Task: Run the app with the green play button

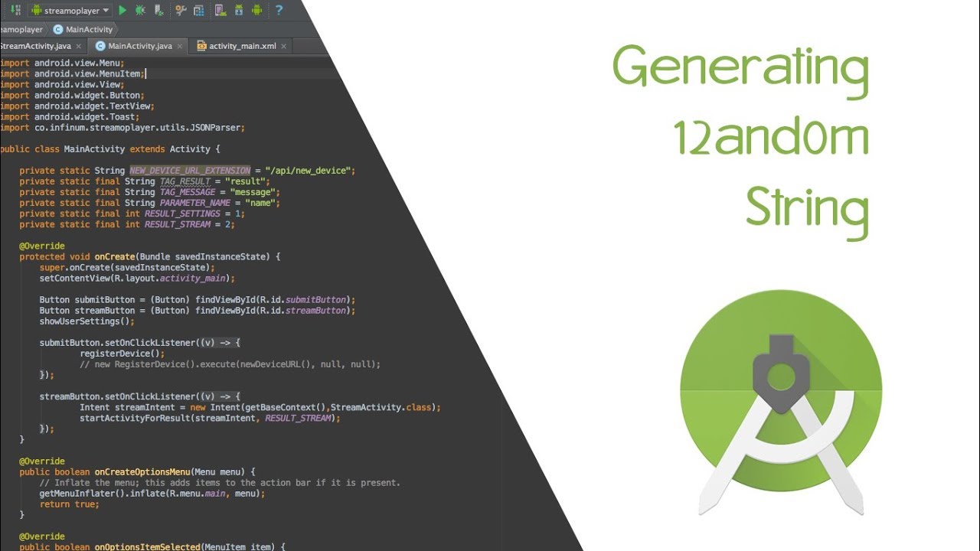Action: 122,11
